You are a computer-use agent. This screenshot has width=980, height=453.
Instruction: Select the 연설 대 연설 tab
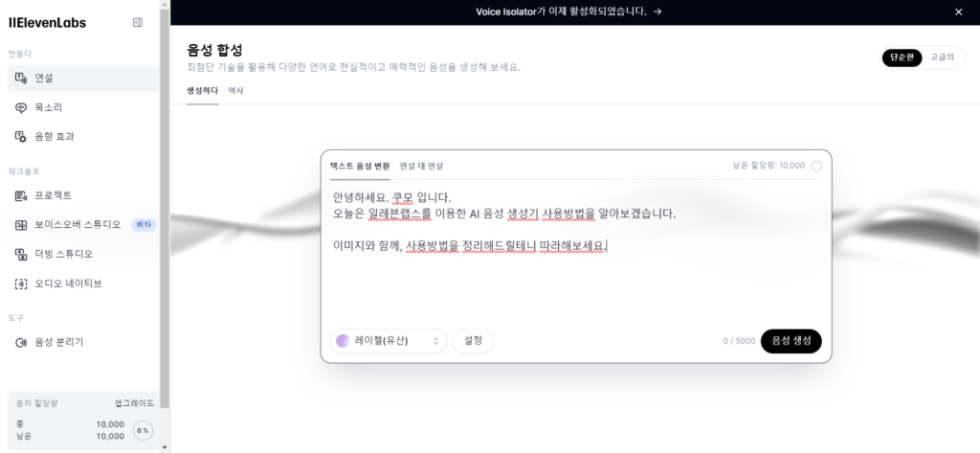pos(421,167)
